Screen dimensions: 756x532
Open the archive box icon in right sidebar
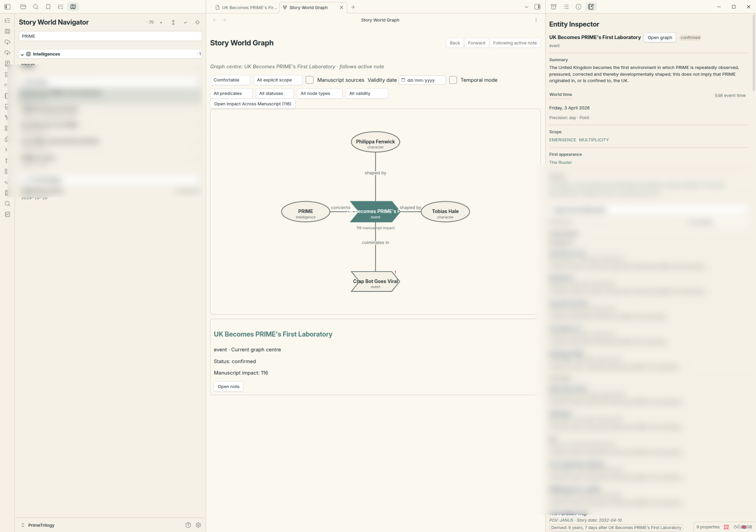553,7
